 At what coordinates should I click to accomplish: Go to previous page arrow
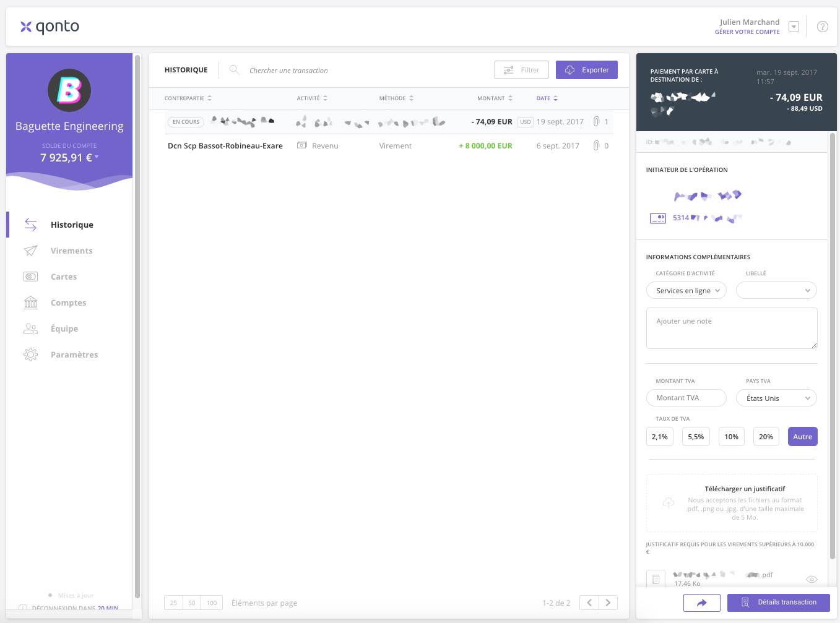pyautogui.click(x=589, y=603)
